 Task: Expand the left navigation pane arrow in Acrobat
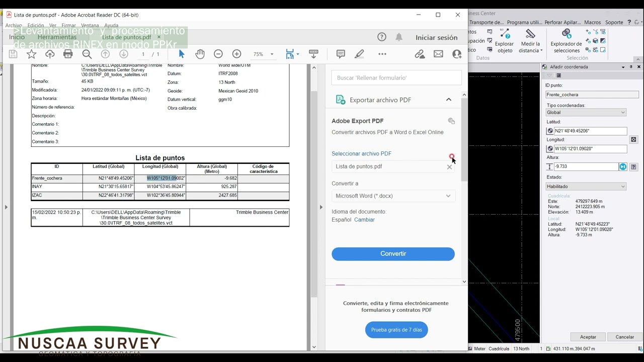6,207
